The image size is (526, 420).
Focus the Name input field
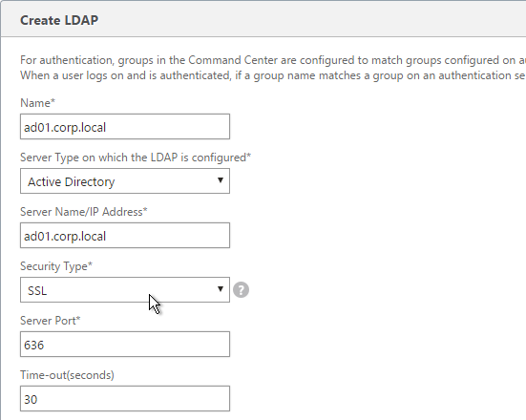pyautogui.click(x=125, y=127)
